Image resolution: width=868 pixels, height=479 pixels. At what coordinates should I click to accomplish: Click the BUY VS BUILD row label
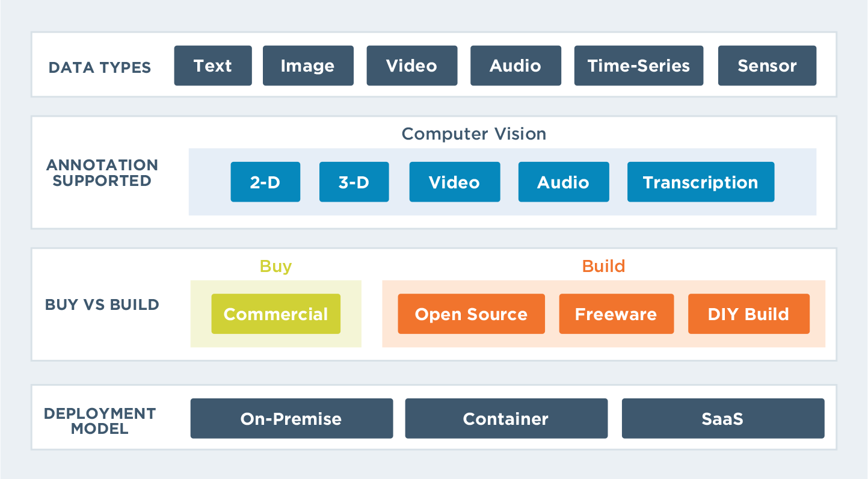(102, 304)
